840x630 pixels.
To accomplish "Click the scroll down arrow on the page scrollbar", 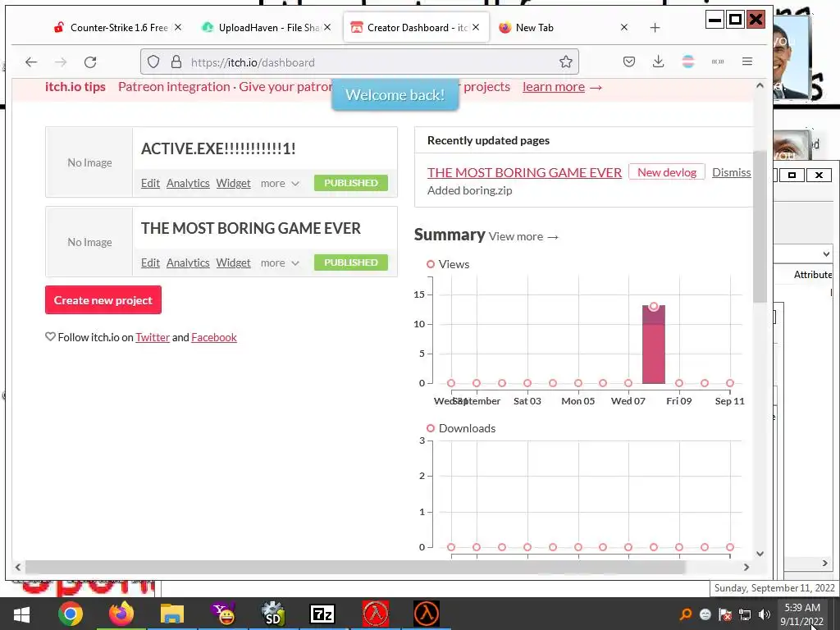I will [x=760, y=554].
